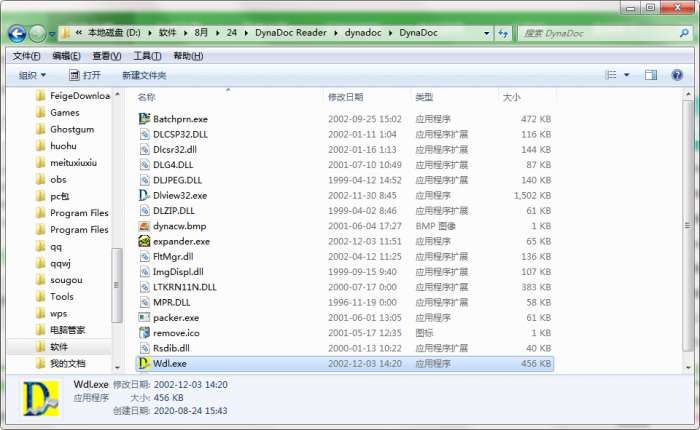Select the Rsdib.dll file icon
The height and width of the screenshot is (430, 700).
click(x=144, y=348)
